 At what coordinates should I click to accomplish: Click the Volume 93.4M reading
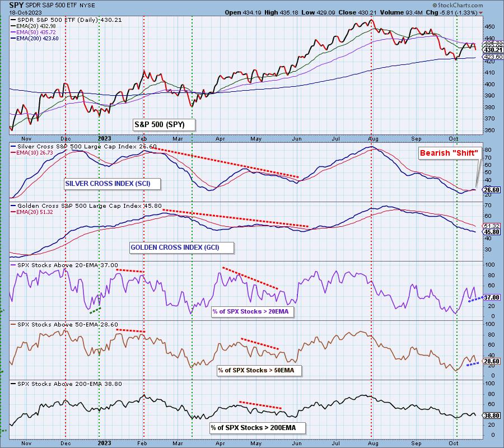click(x=401, y=12)
